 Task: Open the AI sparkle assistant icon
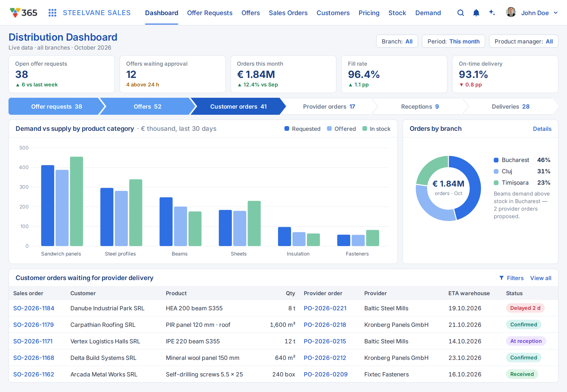[x=492, y=13]
